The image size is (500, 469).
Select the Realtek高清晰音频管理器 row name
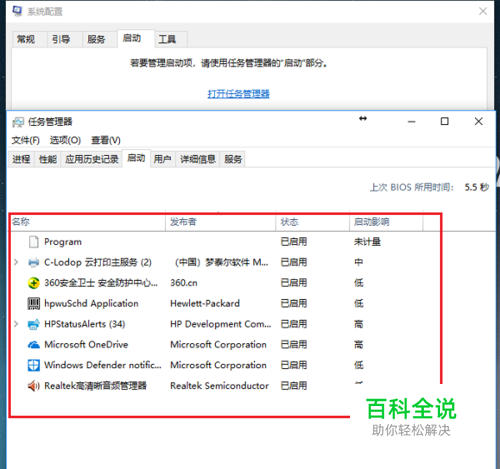point(95,386)
